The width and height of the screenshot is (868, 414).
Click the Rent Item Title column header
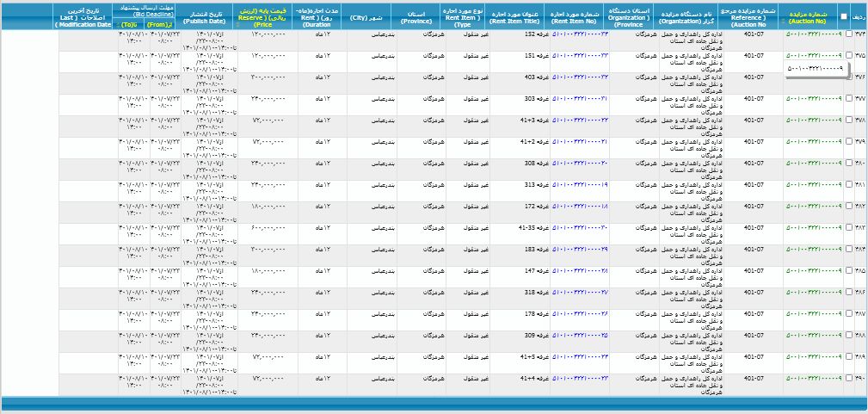[x=519, y=15]
